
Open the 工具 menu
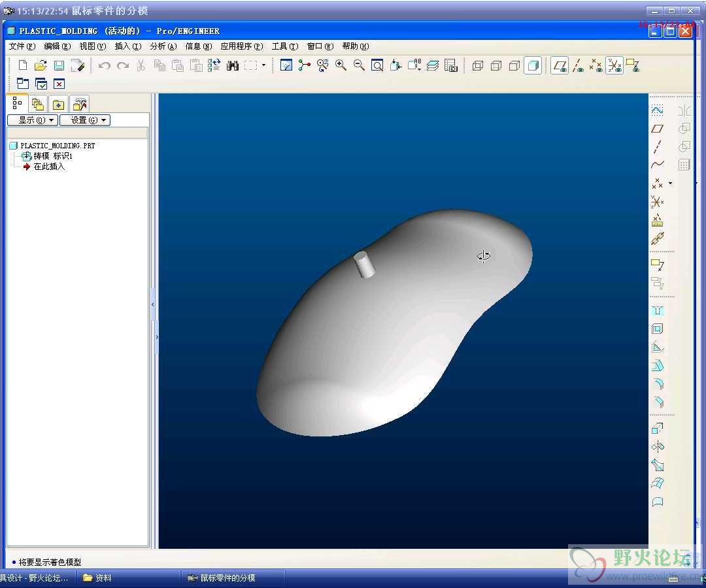[284, 46]
